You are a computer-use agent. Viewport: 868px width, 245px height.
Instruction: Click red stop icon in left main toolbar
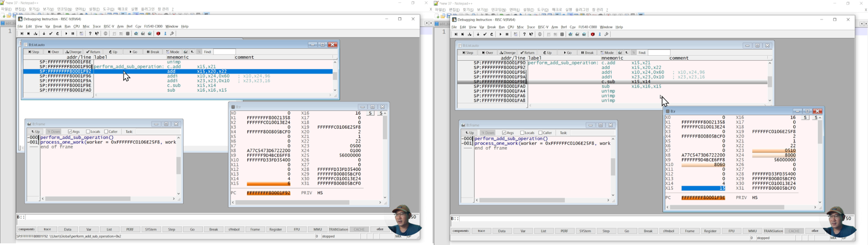pos(158,34)
